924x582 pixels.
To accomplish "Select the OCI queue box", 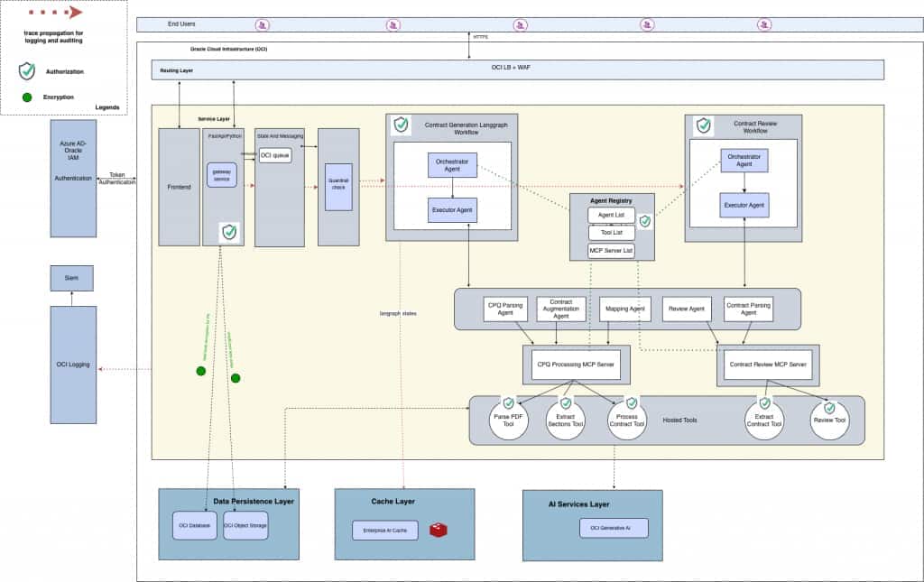I will 275,155.
